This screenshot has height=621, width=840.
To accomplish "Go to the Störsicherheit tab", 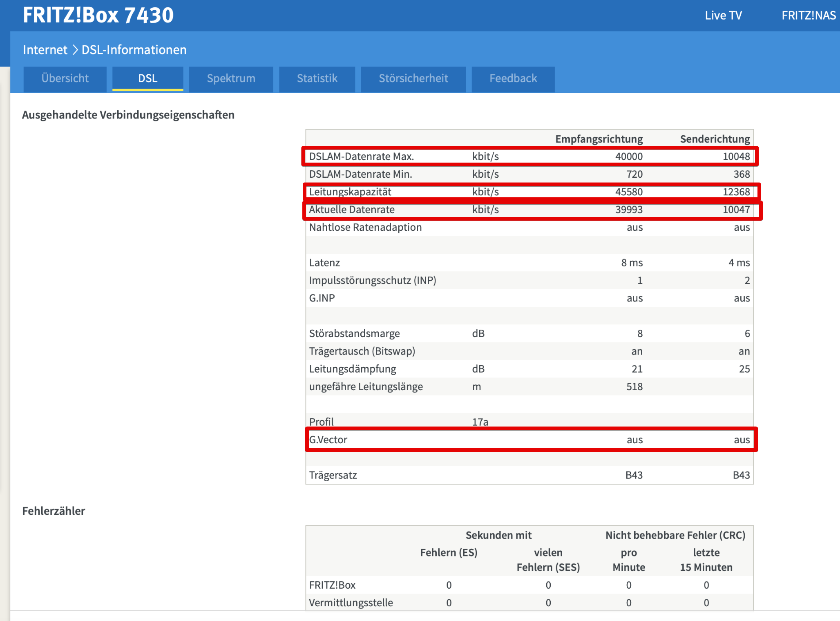I will pyautogui.click(x=413, y=78).
